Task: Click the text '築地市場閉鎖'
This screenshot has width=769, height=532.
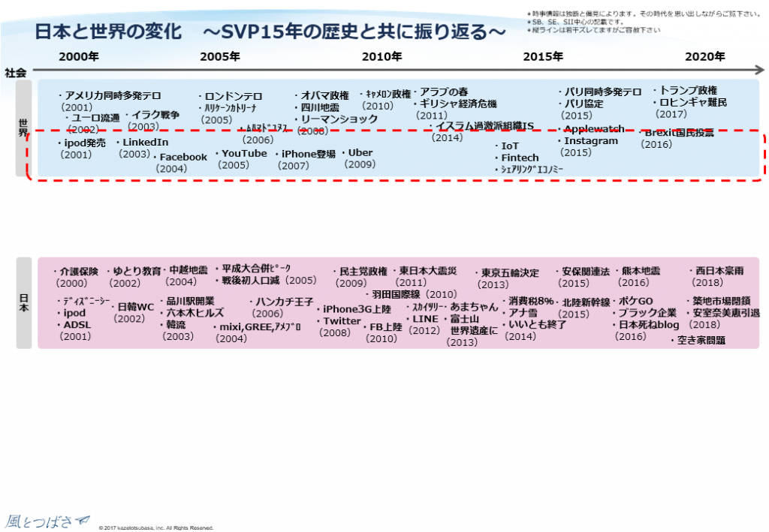Action: [722, 301]
